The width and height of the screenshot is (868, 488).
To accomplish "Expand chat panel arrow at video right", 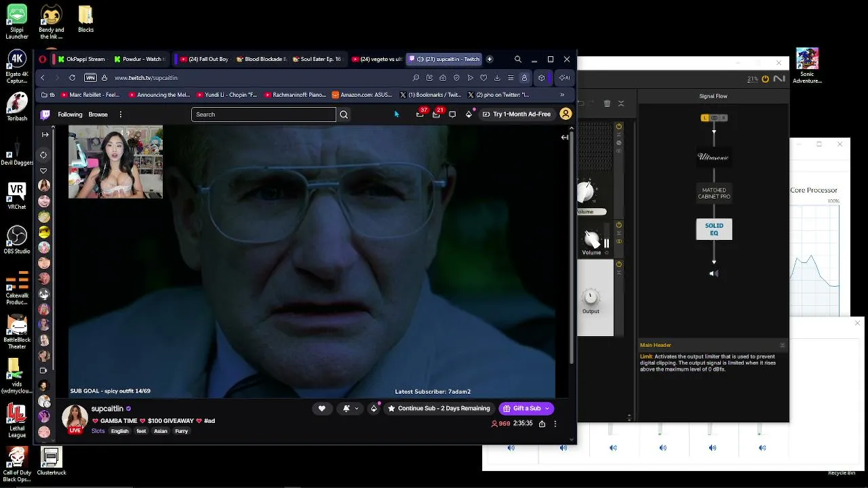I will [x=564, y=137].
